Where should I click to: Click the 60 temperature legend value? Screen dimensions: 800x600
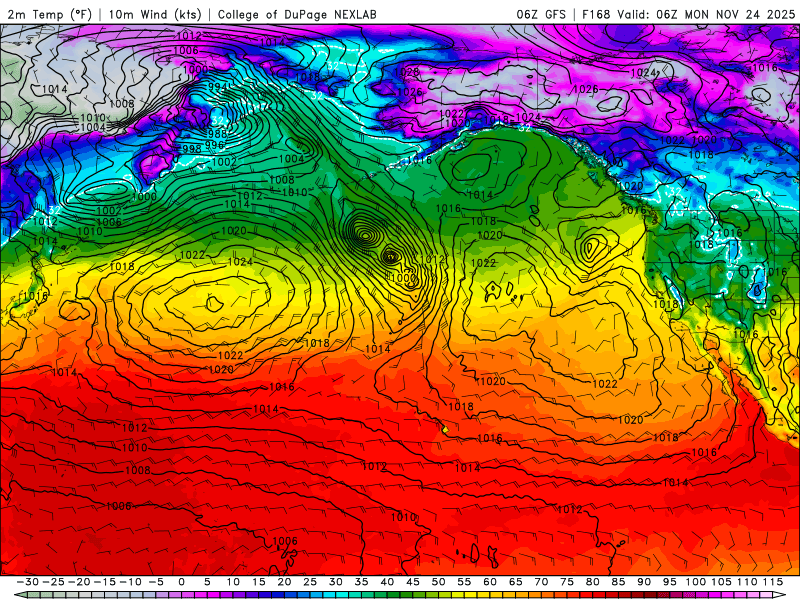(489, 582)
